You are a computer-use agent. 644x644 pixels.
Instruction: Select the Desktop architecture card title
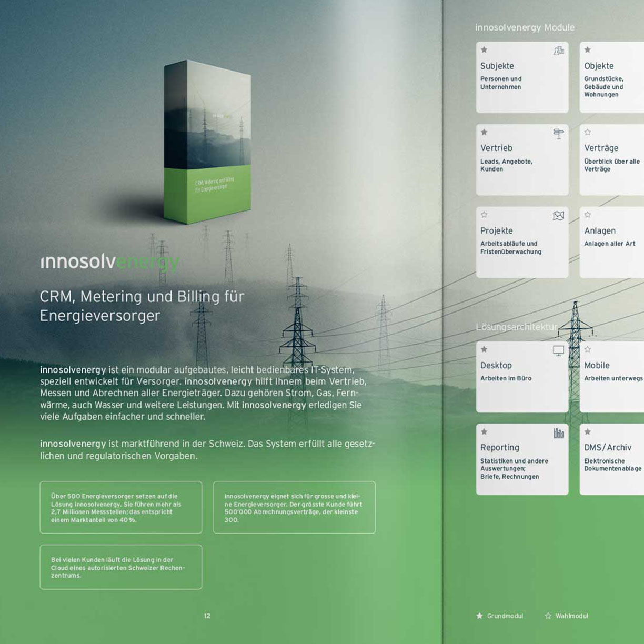tap(496, 366)
